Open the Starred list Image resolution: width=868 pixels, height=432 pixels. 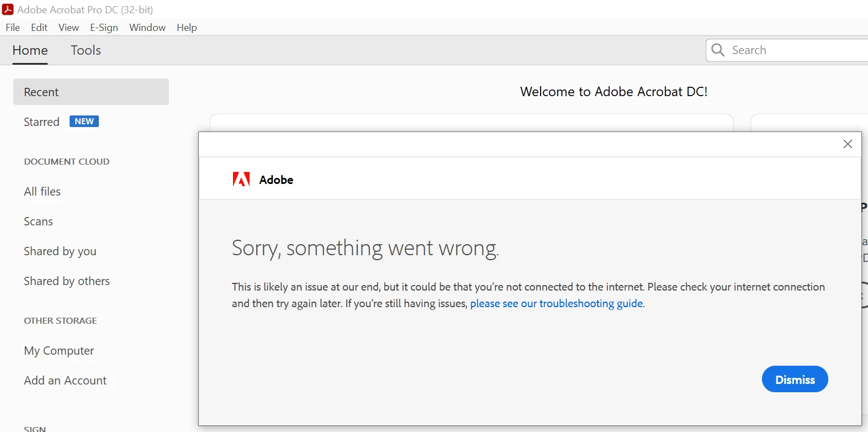pos(41,122)
